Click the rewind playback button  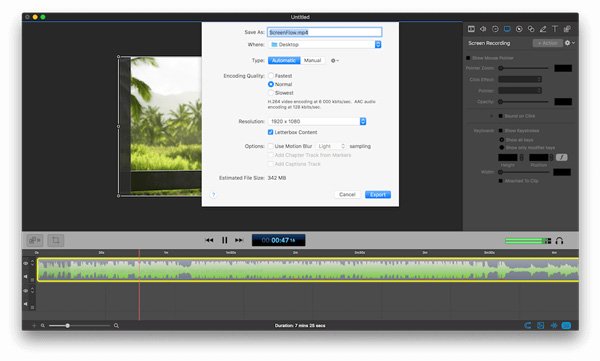click(209, 240)
